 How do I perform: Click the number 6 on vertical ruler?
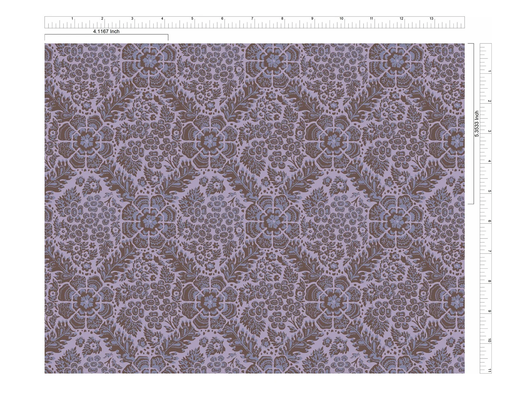(x=489, y=221)
